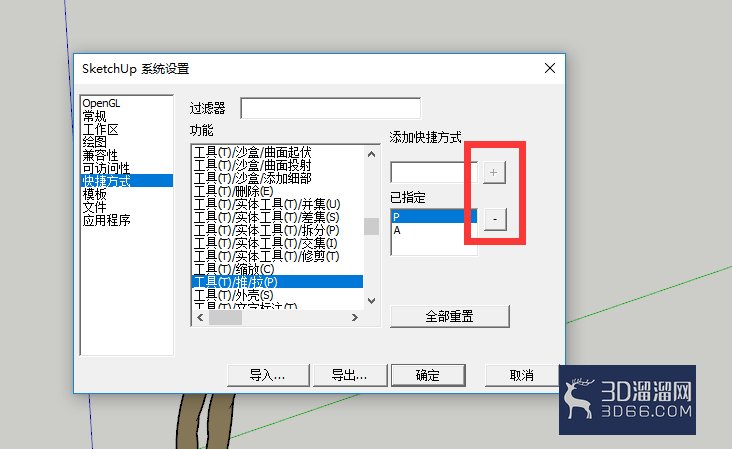Select the OpenGL category
Image resolution: width=732 pixels, height=449 pixels.
click(x=101, y=103)
